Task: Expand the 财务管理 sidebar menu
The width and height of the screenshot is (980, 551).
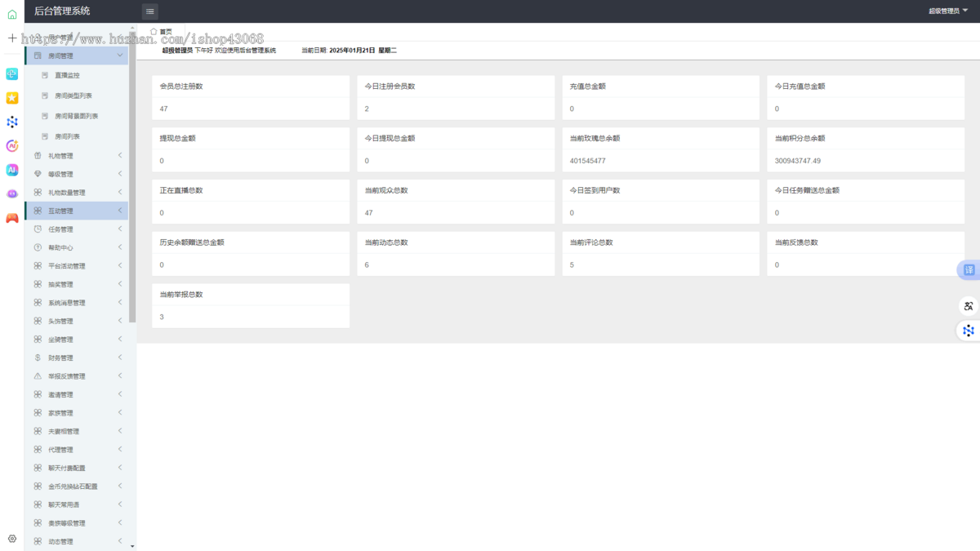Action: click(76, 358)
